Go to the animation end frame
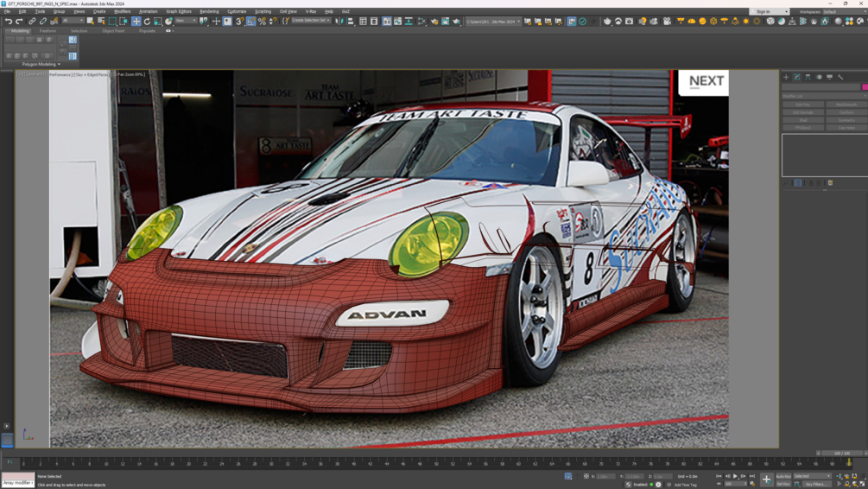This screenshot has height=489, width=868. point(751,476)
